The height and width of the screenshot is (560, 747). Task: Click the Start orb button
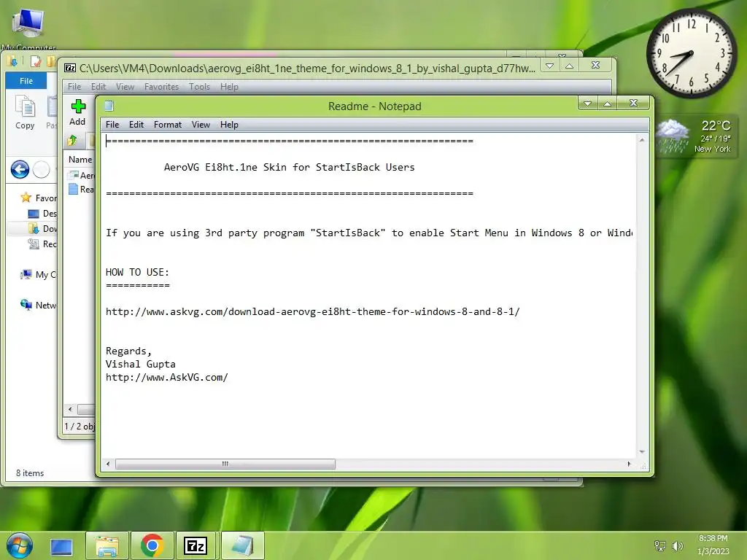pyautogui.click(x=20, y=545)
